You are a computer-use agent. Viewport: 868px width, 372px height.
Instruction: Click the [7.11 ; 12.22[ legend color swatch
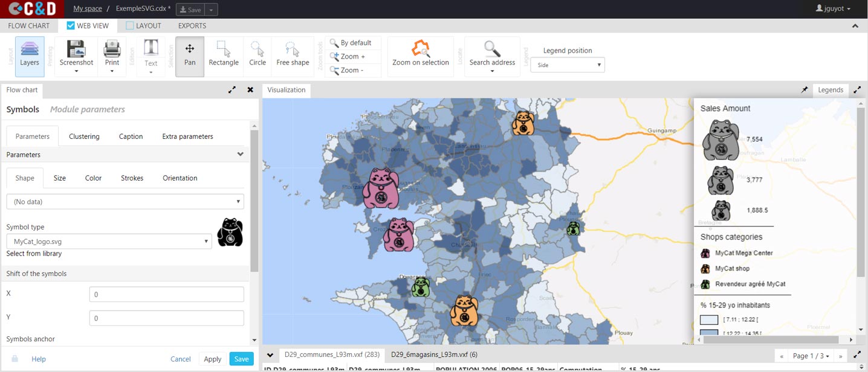(709, 319)
